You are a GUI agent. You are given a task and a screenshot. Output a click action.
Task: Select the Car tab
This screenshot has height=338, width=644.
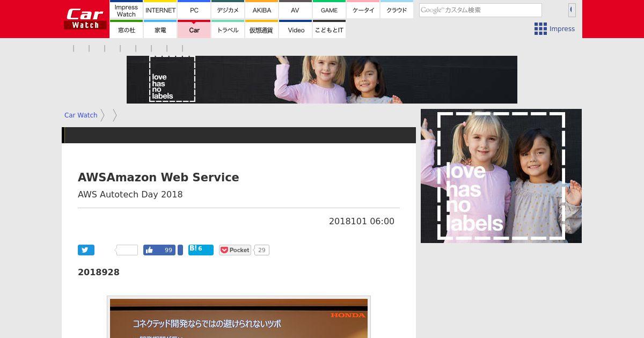pyautogui.click(x=194, y=30)
